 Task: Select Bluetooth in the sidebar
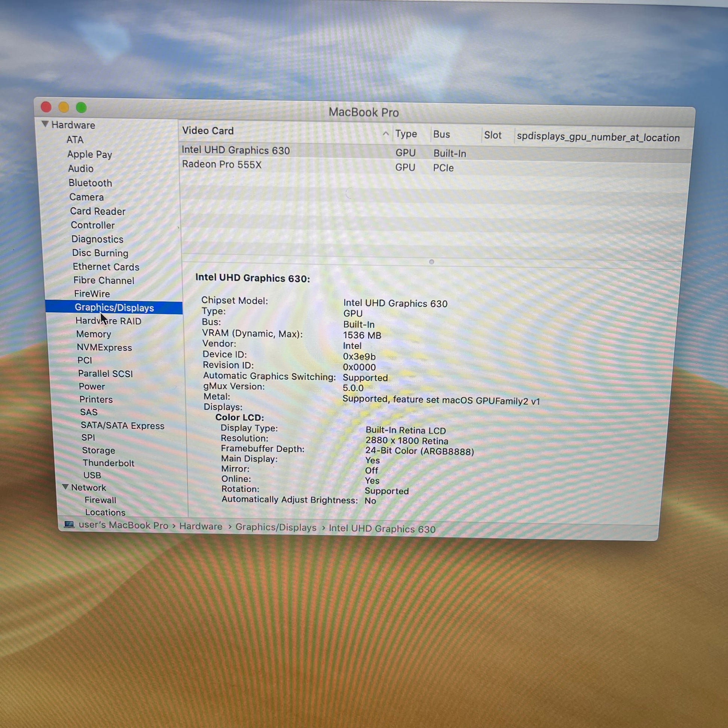(x=91, y=183)
